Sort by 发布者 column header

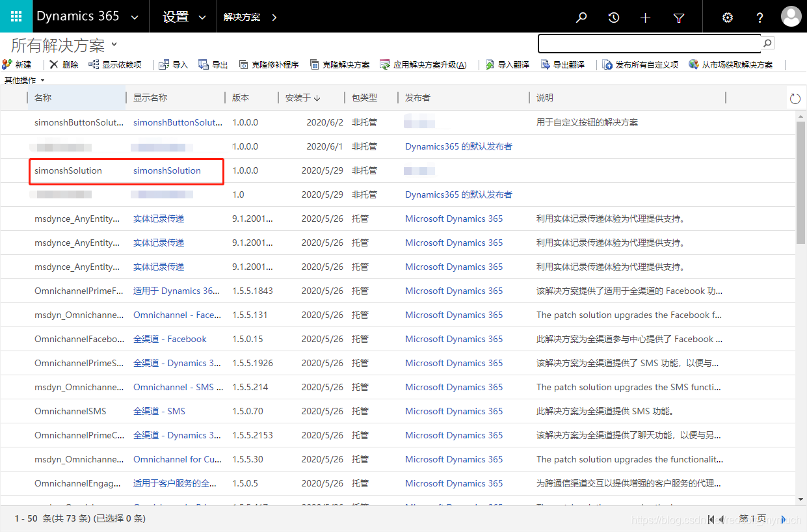coord(417,98)
